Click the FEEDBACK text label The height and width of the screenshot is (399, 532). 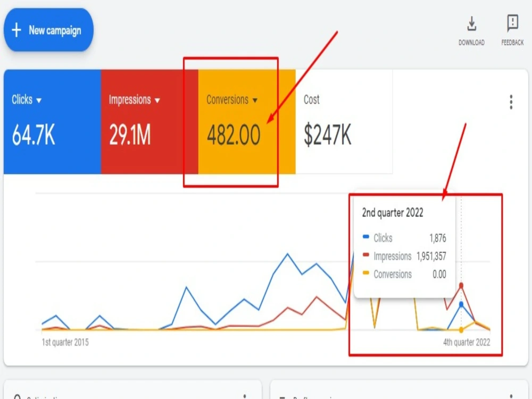point(512,43)
